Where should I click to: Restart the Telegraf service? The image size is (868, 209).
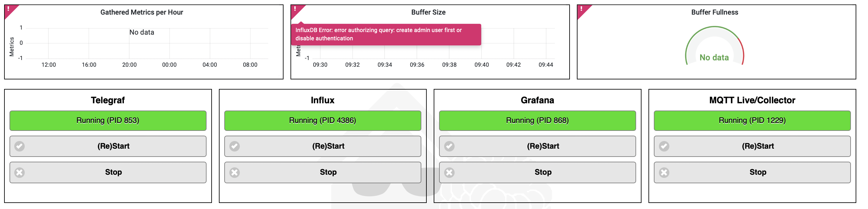point(113,146)
